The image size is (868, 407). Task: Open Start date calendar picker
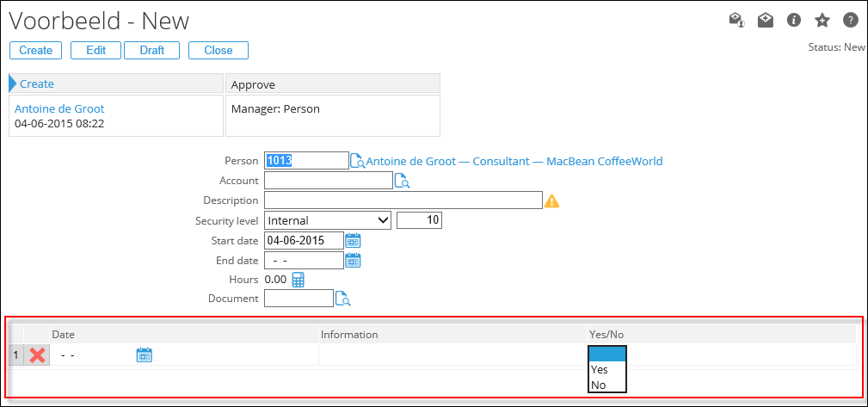pyautogui.click(x=353, y=240)
